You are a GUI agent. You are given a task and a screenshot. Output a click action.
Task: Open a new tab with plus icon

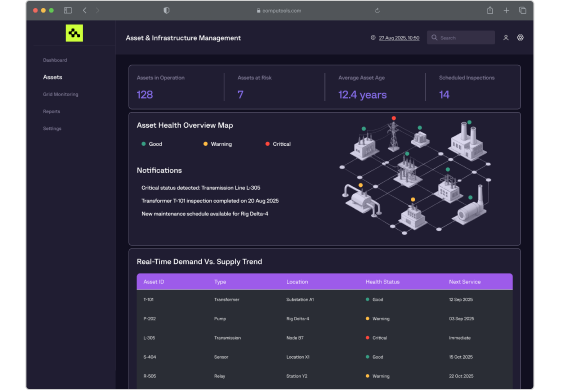pos(506,11)
